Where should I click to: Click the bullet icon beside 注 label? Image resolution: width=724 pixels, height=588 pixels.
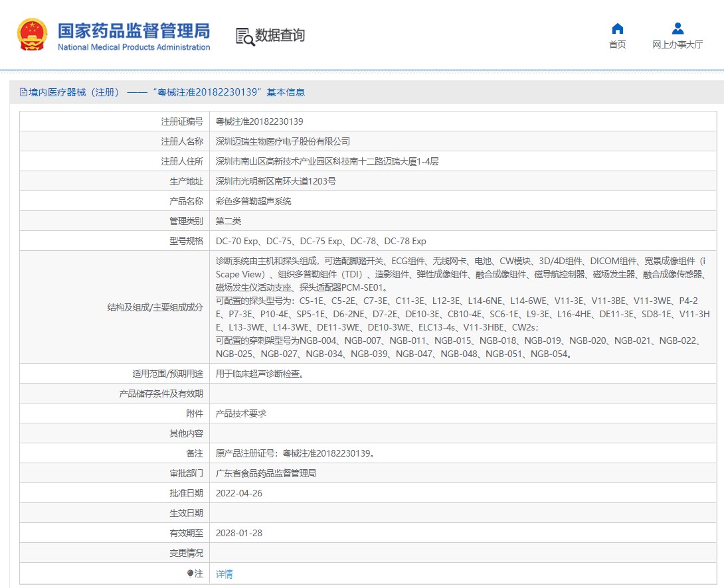pyautogui.click(x=190, y=573)
